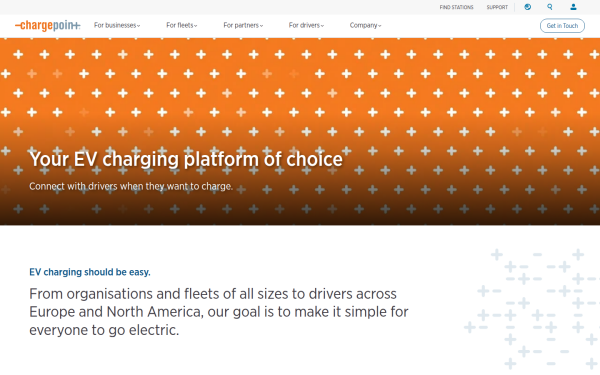600x375 pixels.
Task: Click the paragraph starting 'From organisations and fleets'
Action: point(218,312)
